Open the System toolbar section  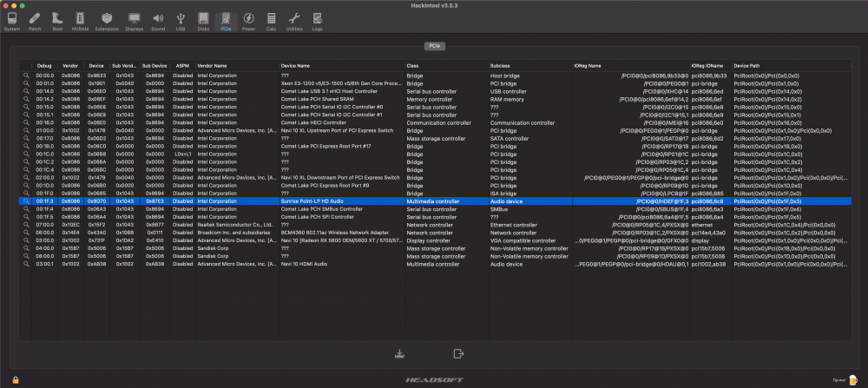(x=11, y=22)
